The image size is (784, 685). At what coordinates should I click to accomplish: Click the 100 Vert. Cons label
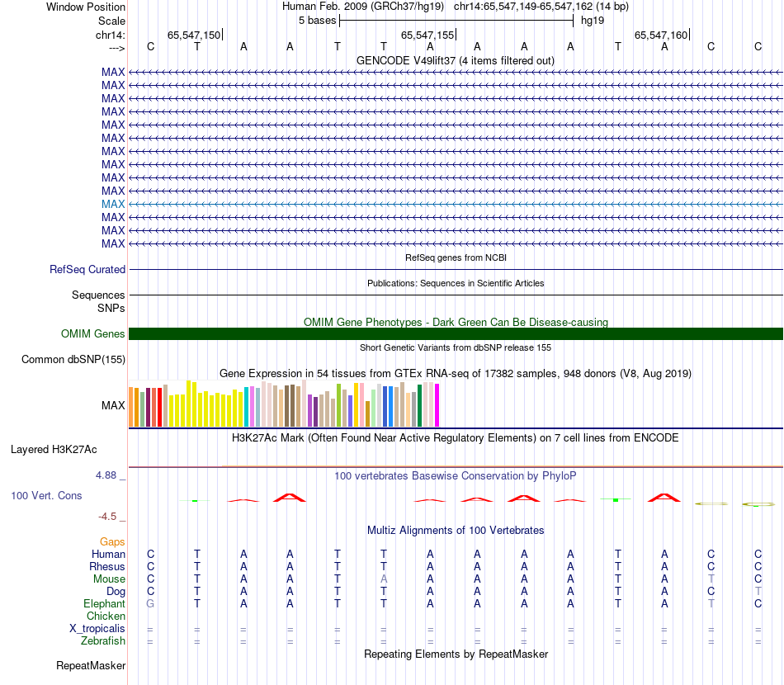tap(46, 495)
